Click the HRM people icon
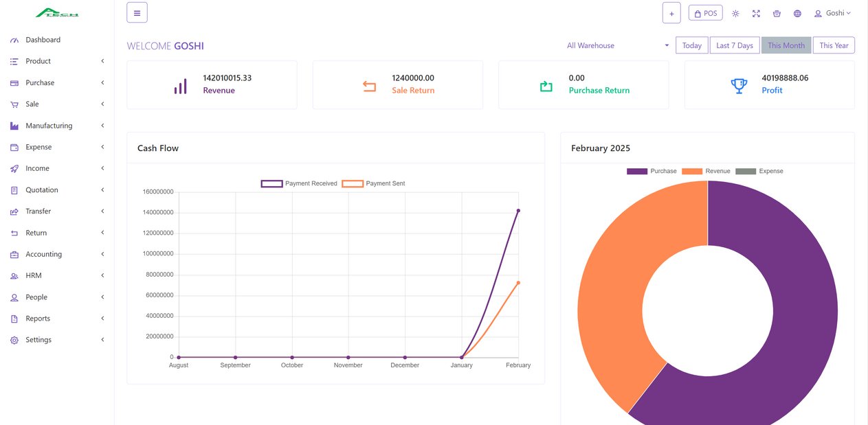This screenshot has height=425, width=868. point(14,275)
